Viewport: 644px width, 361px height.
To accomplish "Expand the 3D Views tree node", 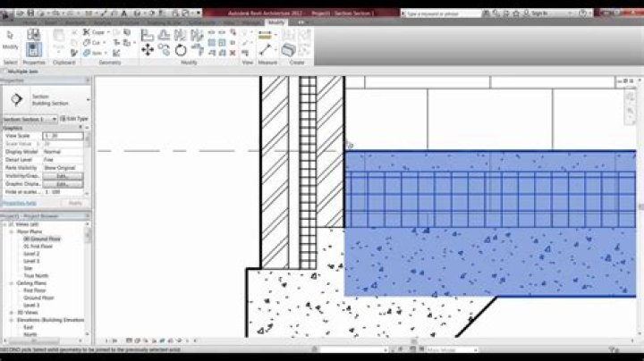I will pos(12,313).
